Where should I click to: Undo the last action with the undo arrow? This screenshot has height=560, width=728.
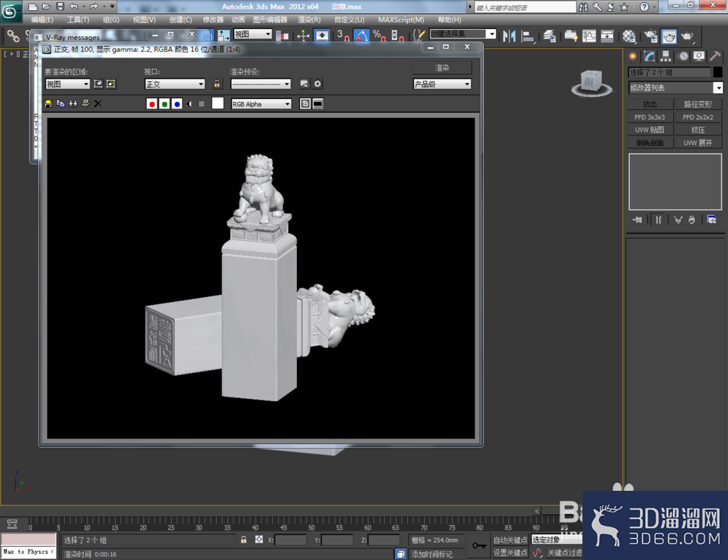74,7
